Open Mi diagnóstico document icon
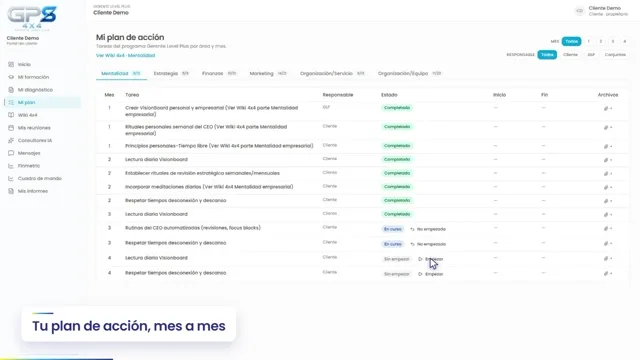This screenshot has width=640, height=360. [x=11, y=90]
